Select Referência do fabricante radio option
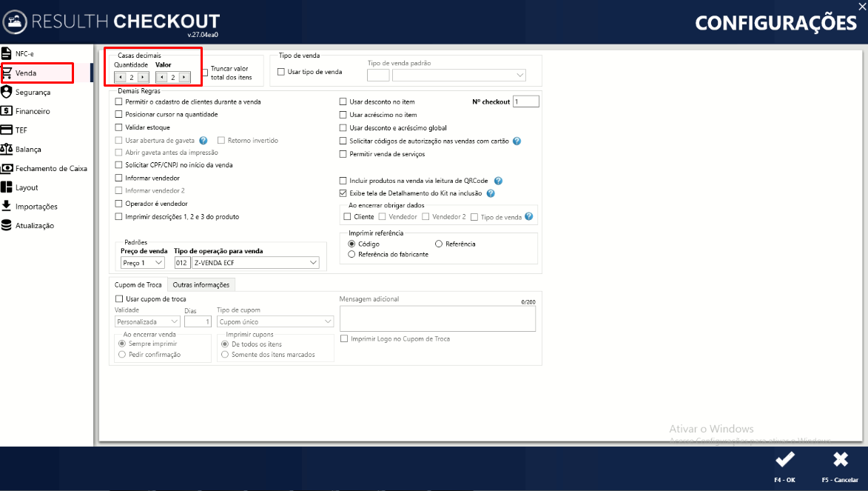868x491 pixels. [x=351, y=254]
